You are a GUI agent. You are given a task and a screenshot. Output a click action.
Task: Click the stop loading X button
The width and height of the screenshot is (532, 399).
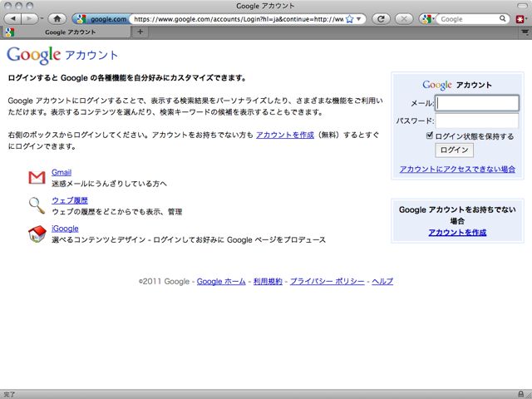[404, 18]
